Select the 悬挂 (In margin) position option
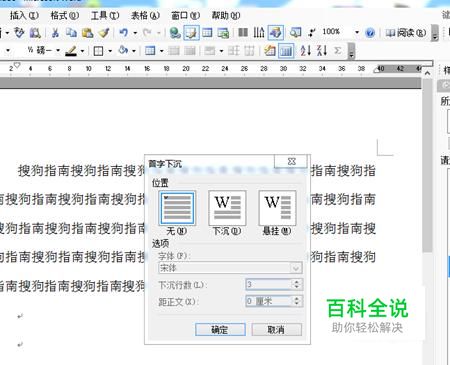The image size is (450, 365). [x=277, y=208]
